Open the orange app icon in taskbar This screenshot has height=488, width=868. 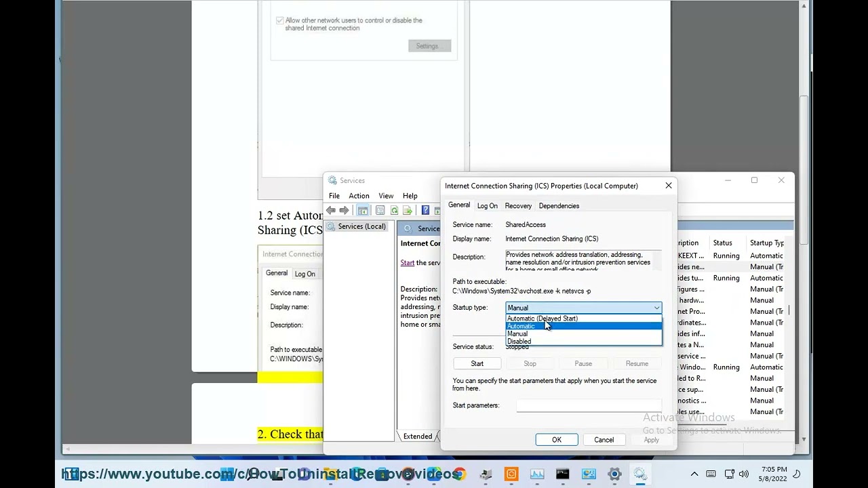[x=511, y=474]
